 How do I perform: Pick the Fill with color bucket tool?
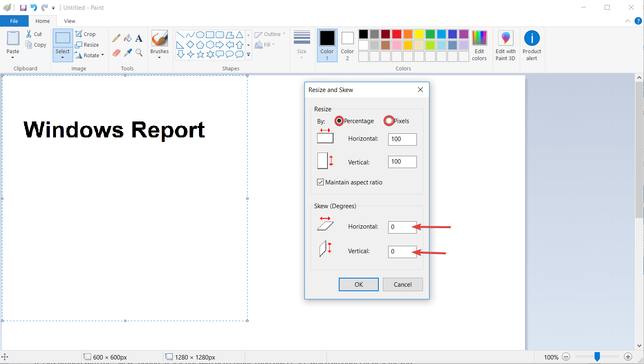pos(128,38)
